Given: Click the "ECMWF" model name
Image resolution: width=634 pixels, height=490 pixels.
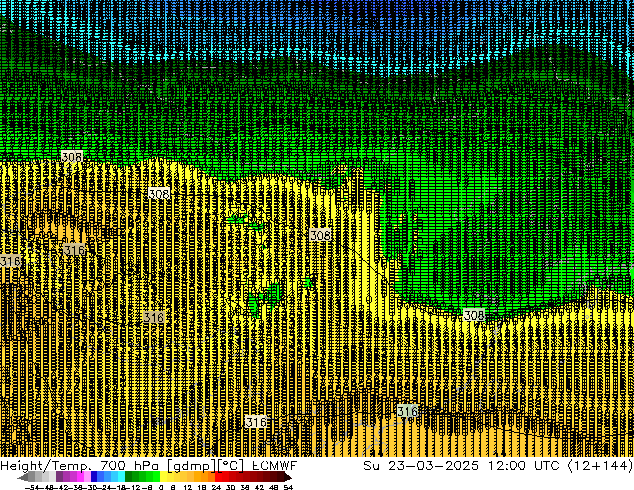Looking at the screenshot, I should click(275, 466).
